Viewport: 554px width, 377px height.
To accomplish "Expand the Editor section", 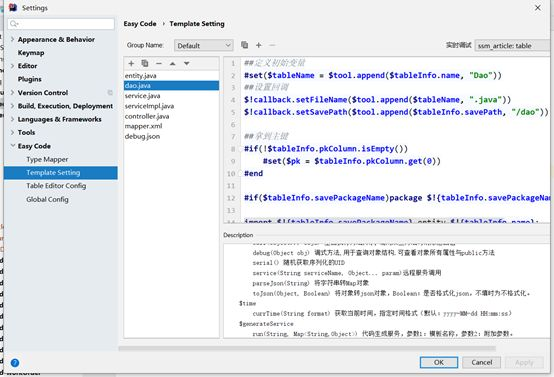I will tap(12, 66).
